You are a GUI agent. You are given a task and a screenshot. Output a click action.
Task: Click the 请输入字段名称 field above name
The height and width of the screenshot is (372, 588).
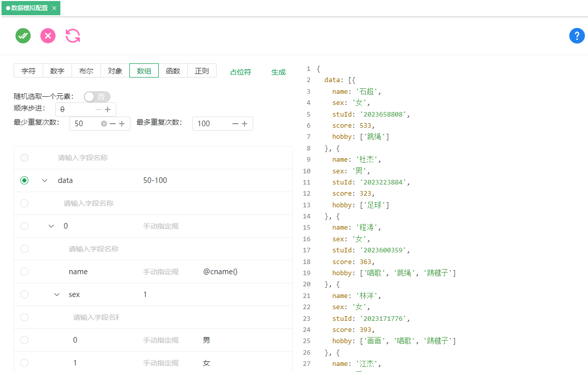click(x=93, y=249)
